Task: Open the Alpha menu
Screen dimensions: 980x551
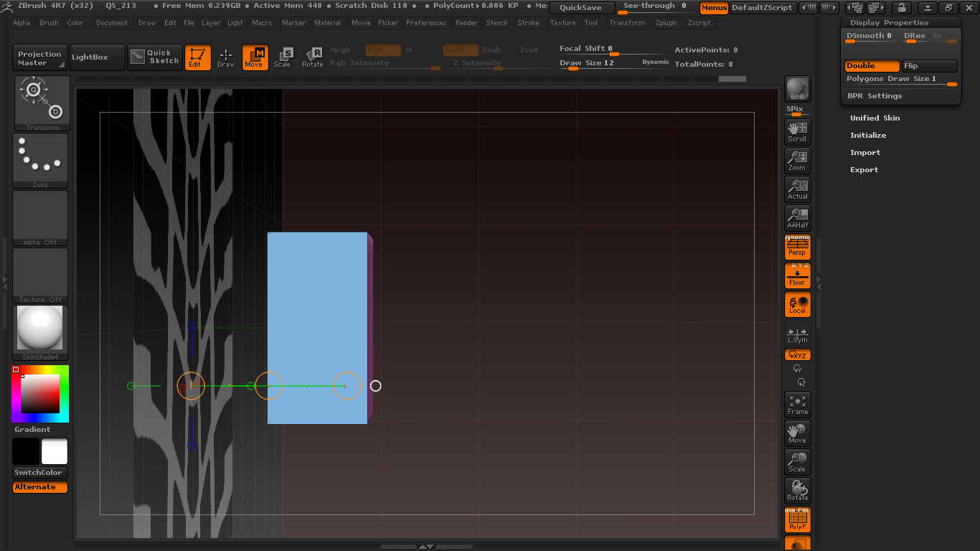Action: click(22, 23)
